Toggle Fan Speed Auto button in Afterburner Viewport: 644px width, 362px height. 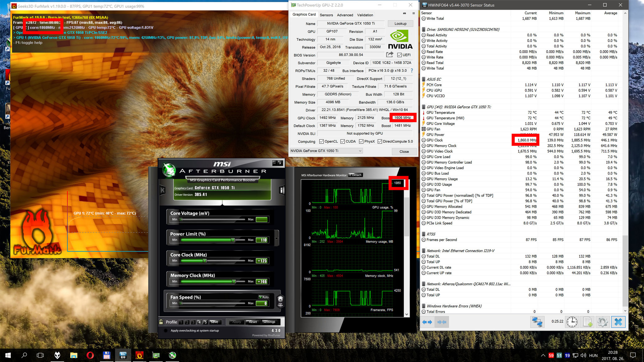click(264, 297)
